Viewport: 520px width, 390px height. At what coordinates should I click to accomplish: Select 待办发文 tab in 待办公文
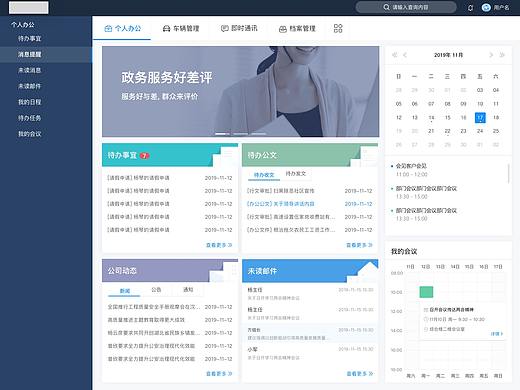coord(296,174)
